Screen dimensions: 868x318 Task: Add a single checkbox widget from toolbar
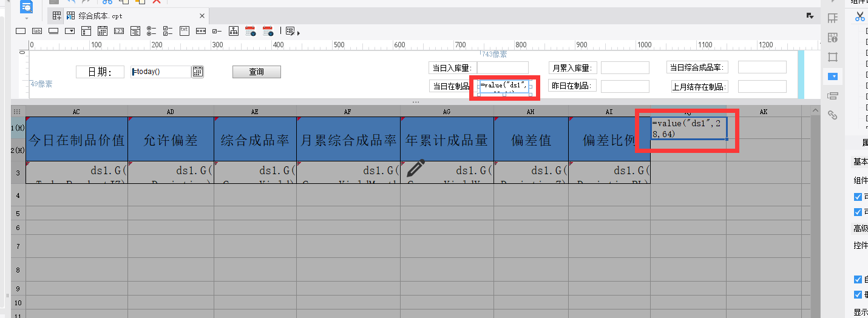(217, 30)
